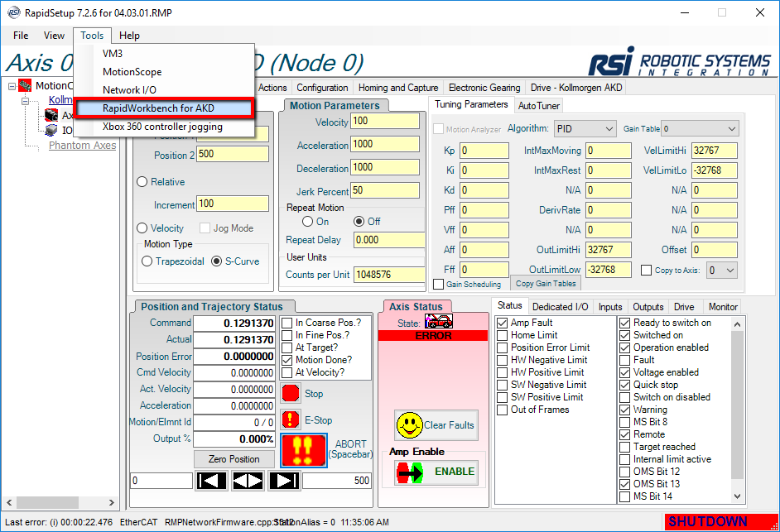Screen dimensions: 780x532
Task: Click the Zero Position button
Action: pyautogui.click(x=234, y=459)
